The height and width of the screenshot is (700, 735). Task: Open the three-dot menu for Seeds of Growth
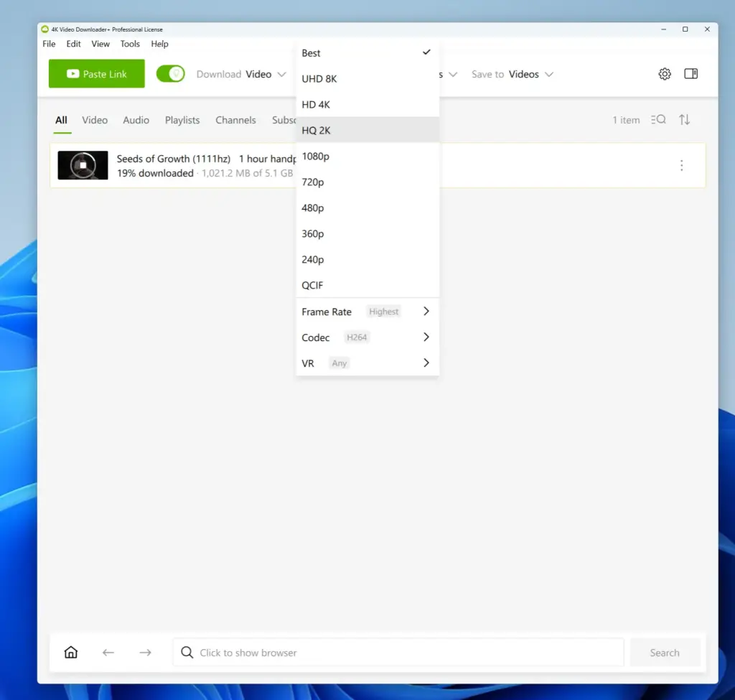682,165
